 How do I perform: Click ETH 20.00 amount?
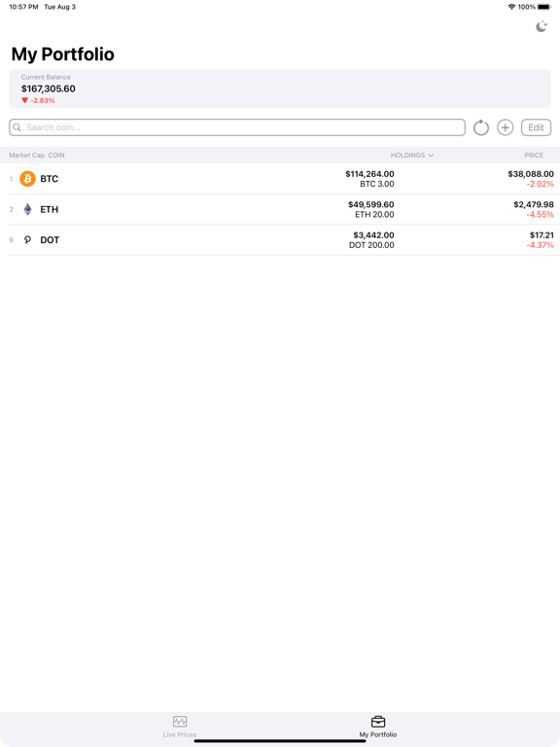(374, 214)
